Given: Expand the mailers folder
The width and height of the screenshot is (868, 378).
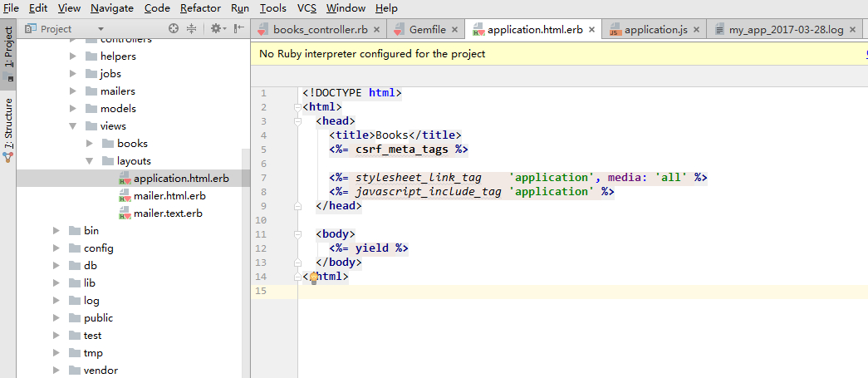Looking at the screenshot, I should coord(72,91).
